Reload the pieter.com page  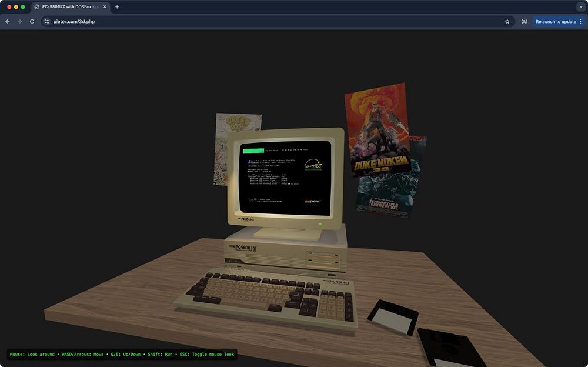point(32,21)
